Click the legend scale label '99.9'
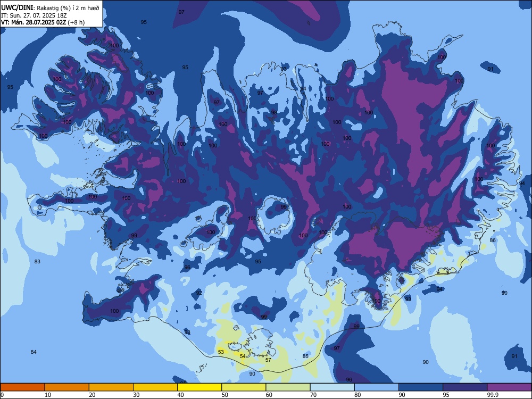The height and width of the screenshot is (399, 532). (493, 395)
